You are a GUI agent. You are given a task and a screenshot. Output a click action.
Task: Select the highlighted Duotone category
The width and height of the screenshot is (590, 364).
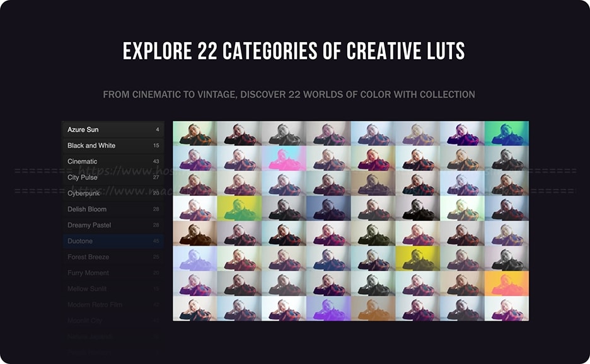point(113,241)
